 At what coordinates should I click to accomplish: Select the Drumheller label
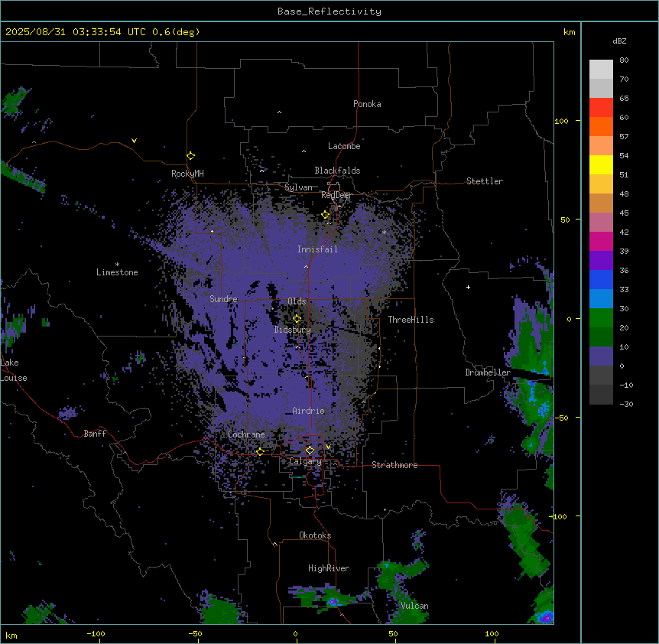coord(488,372)
